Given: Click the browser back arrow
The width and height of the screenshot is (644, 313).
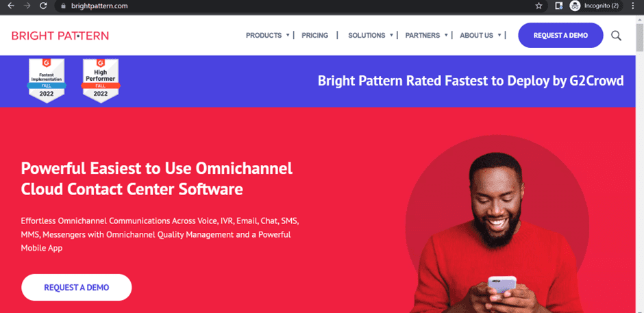Looking at the screenshot, I should point(10,5).
